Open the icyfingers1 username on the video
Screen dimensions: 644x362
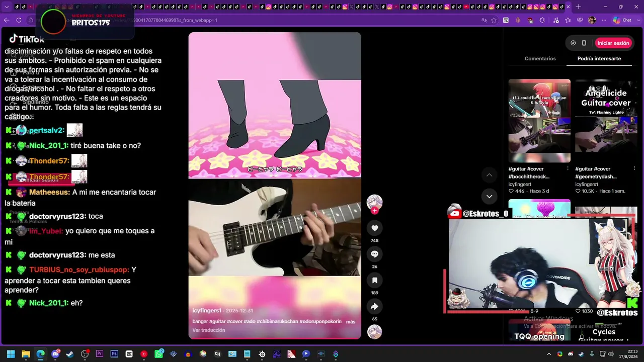(207, 311)
